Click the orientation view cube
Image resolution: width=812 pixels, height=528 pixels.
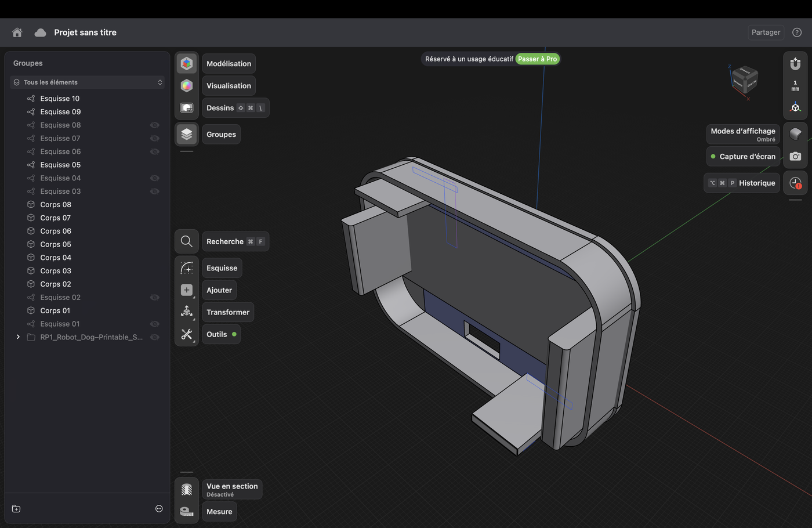[744, 80]
